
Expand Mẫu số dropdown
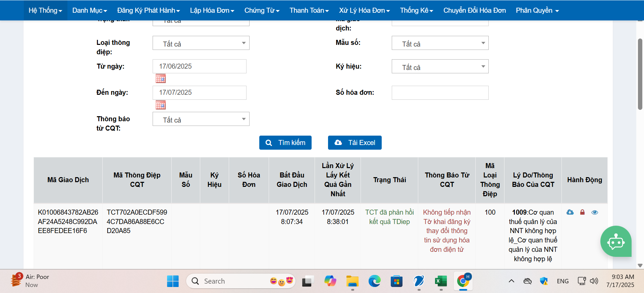(440, 43)
